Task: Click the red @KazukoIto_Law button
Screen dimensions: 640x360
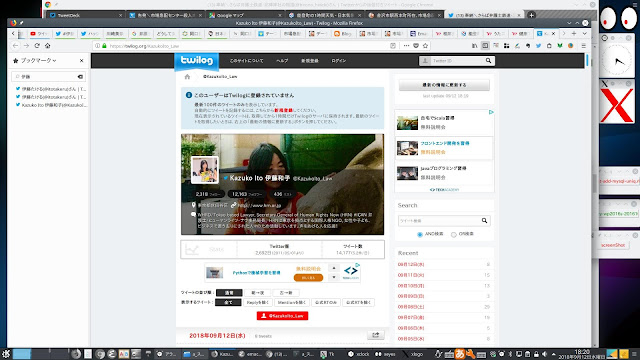Action: pos(282,316)
